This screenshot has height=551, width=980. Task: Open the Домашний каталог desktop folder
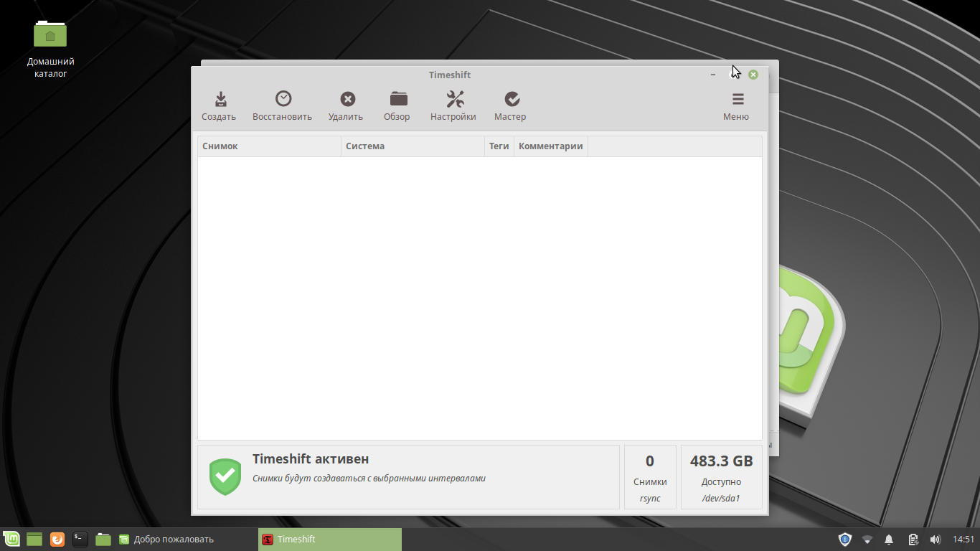tap(50, 34)
